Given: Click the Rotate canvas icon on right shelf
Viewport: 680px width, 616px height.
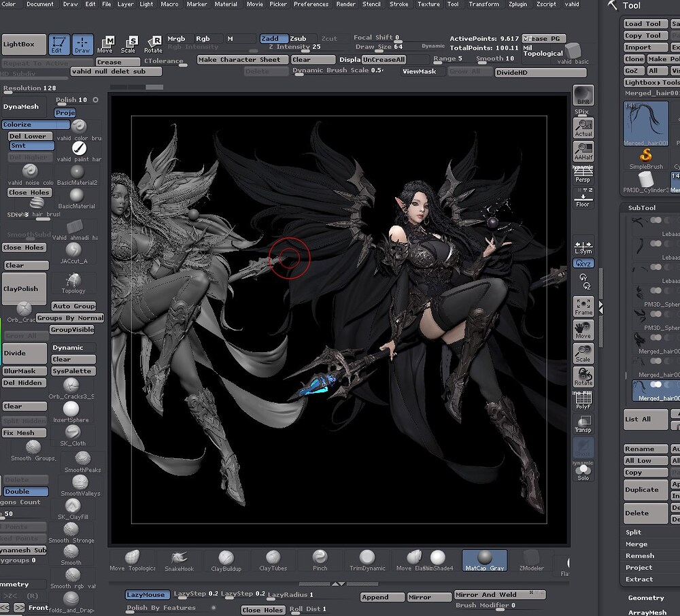Looking at the screenshot, I should [583, 377].
